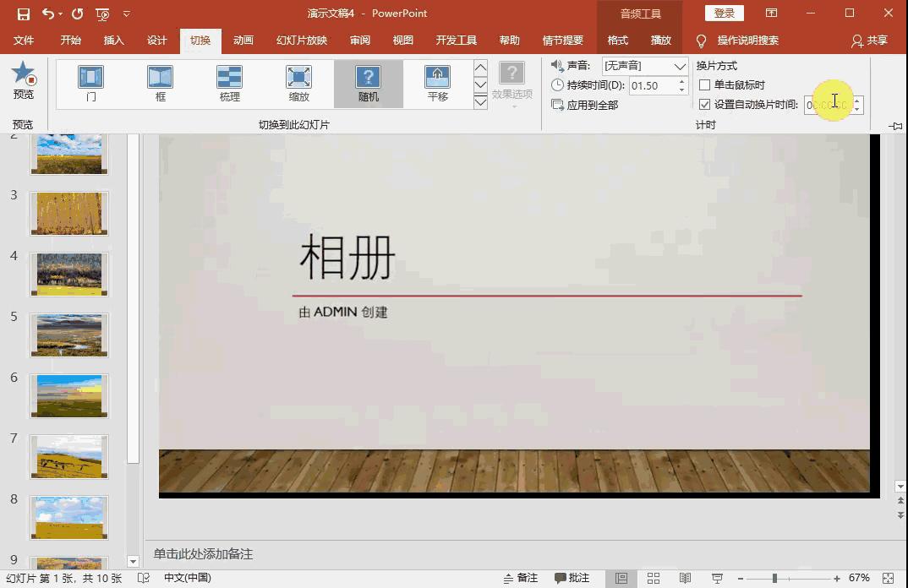The height and width of the screenshot is (588, 908).
Task: Open the quick access toolbar customization menu
Action: point(125,14)
